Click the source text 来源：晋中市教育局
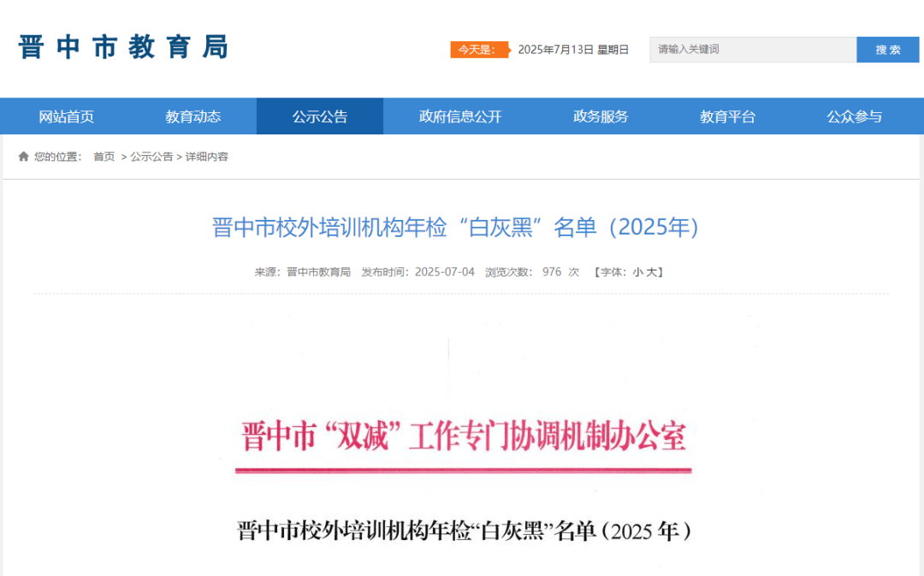Image resolution: width=924 pixels, height=576 pixels. [302, 272]
